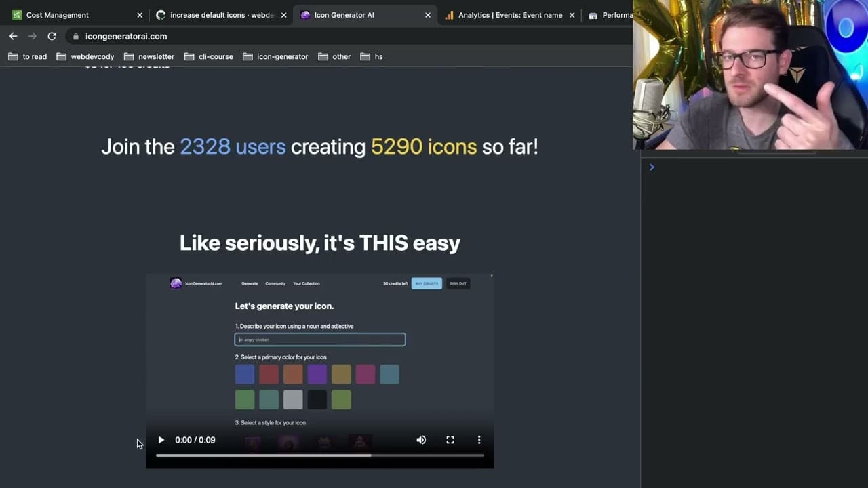
Task: Open the video's more options menu
Action: [x=479, y=440]
